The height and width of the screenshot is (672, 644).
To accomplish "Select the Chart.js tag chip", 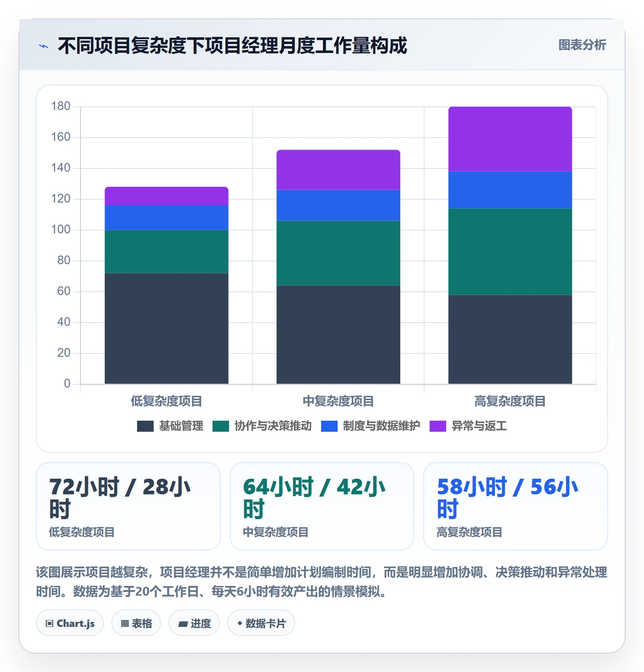I will coord(70,623).
